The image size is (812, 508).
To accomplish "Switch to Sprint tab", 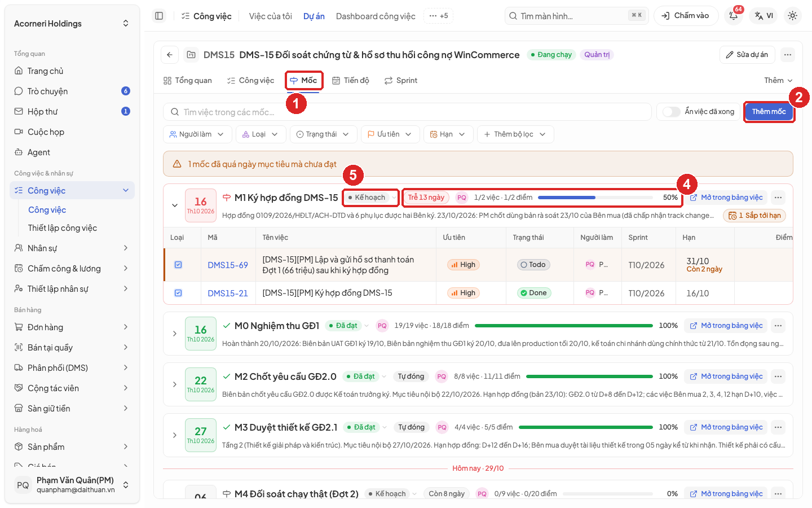I will pos(401,81).
